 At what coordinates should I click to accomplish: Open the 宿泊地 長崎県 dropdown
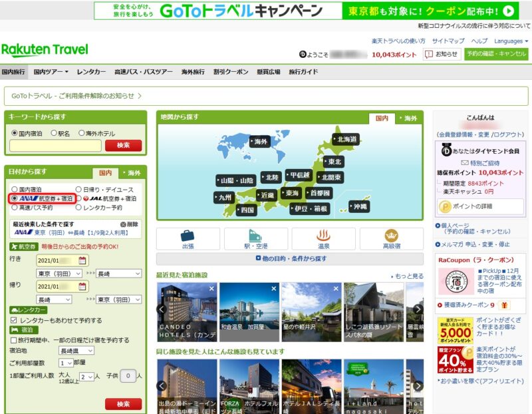click(x=76, y=351)
